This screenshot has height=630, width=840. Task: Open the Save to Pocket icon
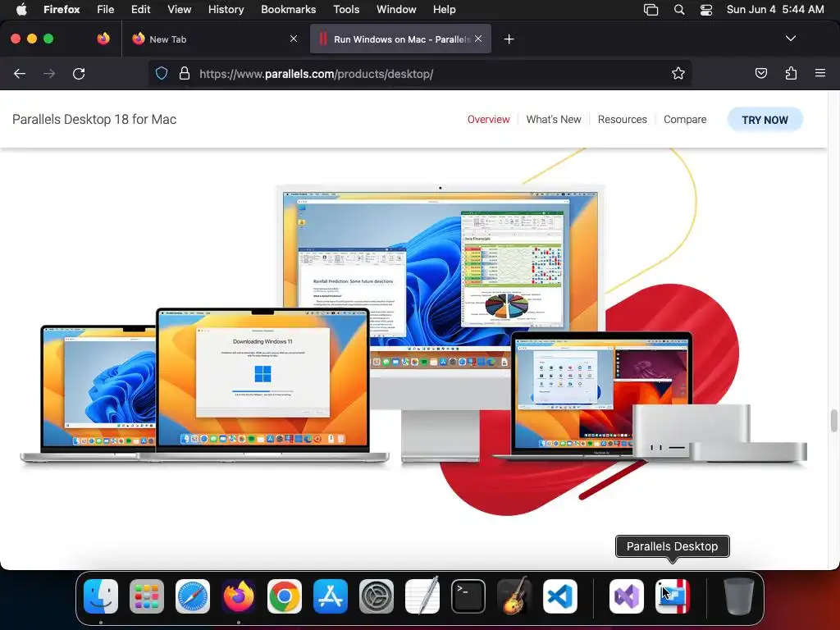[761, 73]
